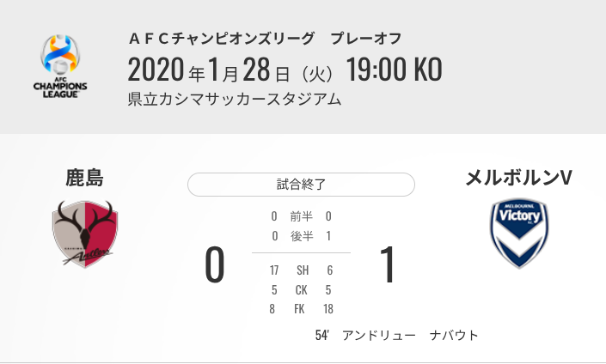
Task: Click the 19:00 KO kickoff time
Action: pos(395,70)
